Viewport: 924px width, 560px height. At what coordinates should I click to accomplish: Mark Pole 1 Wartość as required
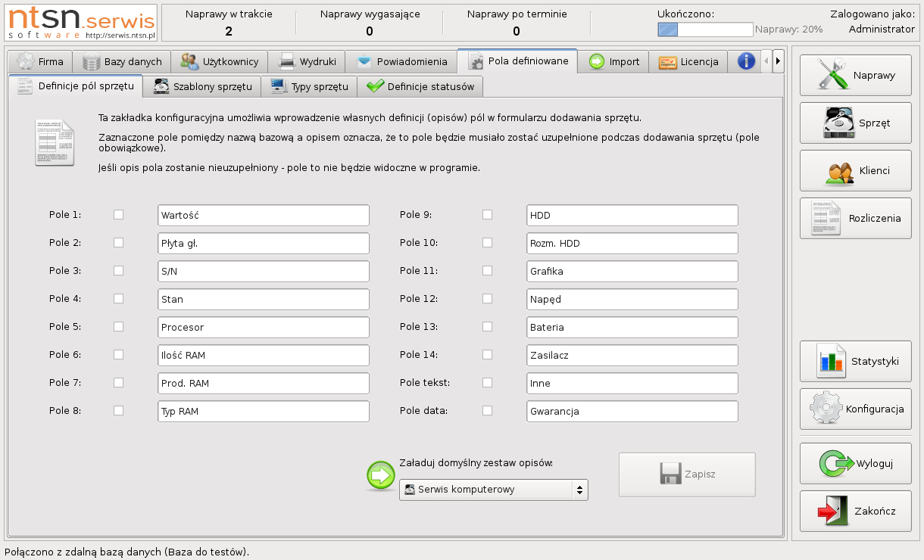pyautogui.click(x=118, y=215)
